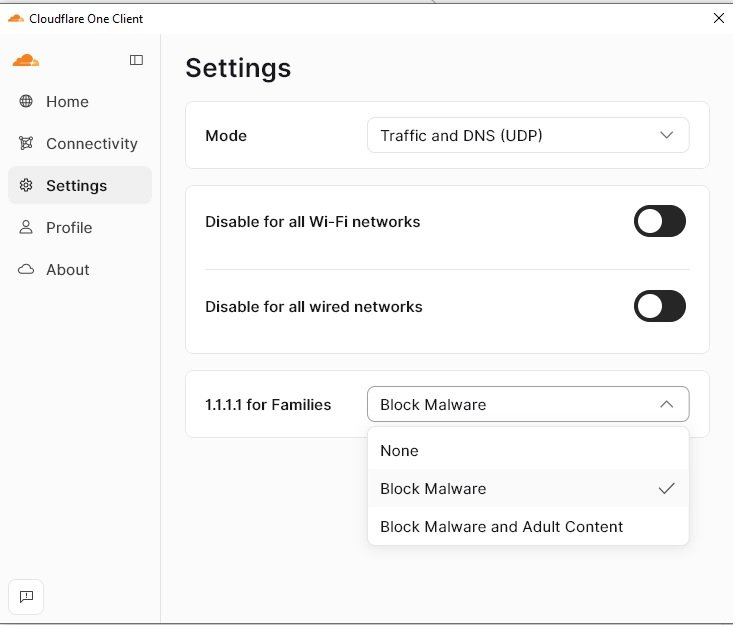Click the Profile person icon
740x626 pixels.
(x=26, y=227)
